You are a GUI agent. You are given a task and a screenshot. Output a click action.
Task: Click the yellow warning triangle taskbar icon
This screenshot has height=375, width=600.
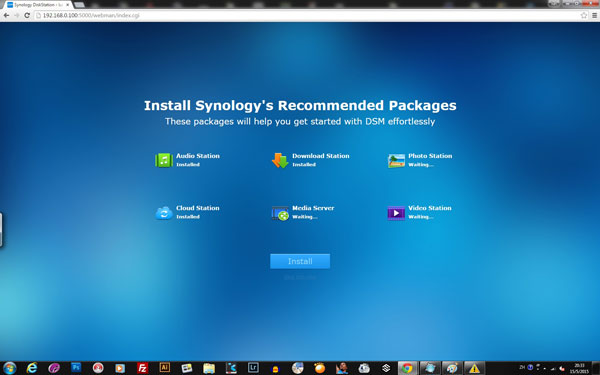474,368
